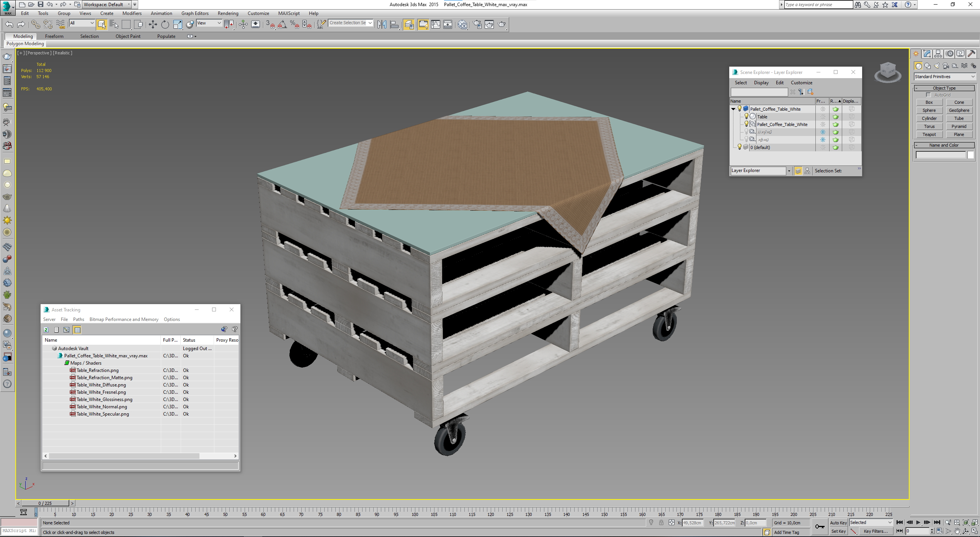Open the Create Selection Set dropdown
This screenshot has width=980, height=537.
click(x=351, y=23)
